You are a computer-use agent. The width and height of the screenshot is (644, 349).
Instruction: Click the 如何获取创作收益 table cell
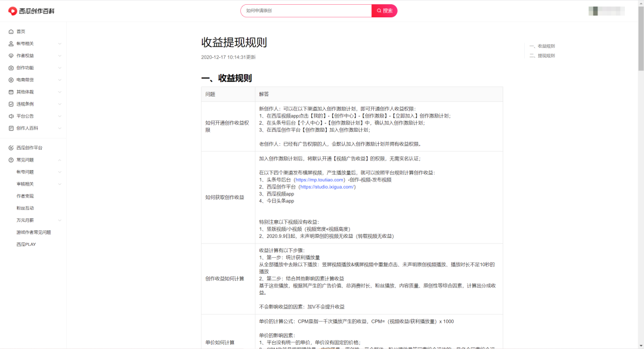pos(228,197)
